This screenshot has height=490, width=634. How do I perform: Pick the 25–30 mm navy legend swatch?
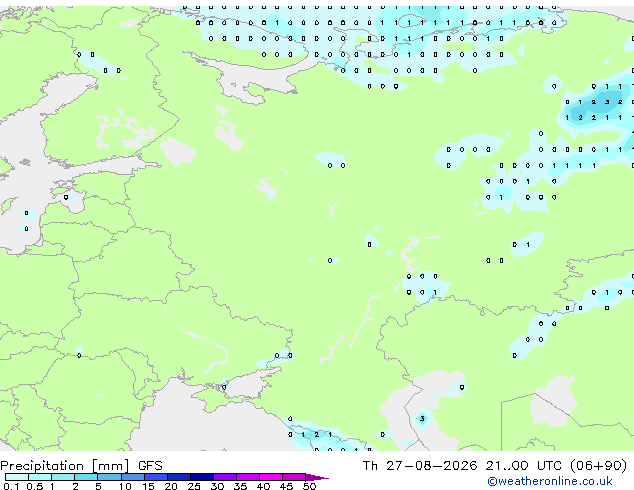tap(202, 477)
